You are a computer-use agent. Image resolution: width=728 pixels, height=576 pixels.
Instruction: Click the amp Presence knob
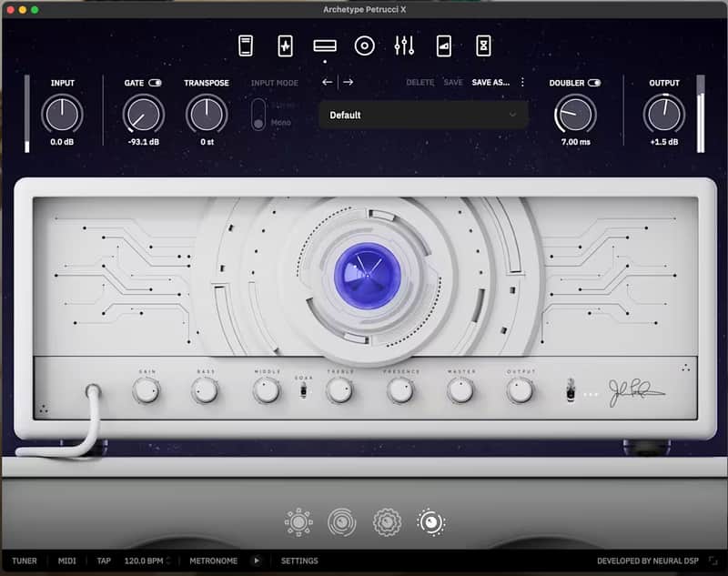pyautogui.click(x=400, y=390)
